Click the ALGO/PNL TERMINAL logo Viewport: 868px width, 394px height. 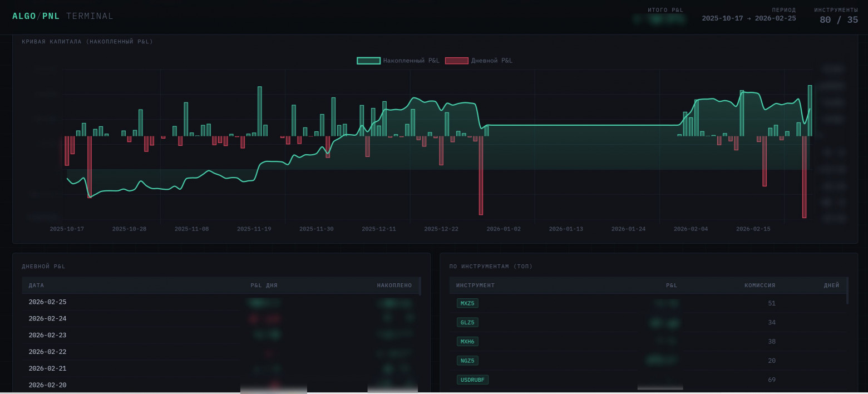63,16
